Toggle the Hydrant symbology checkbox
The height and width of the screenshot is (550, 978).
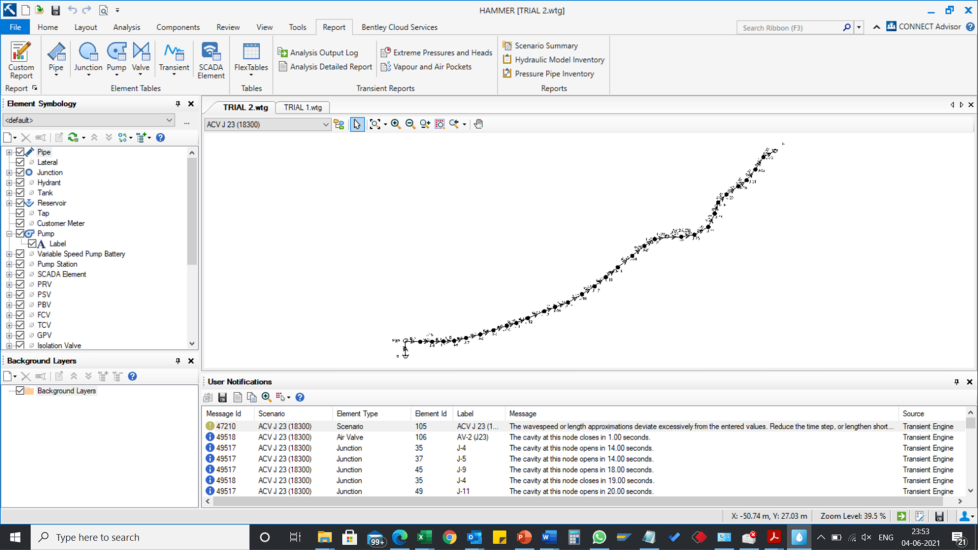point(20,183)
